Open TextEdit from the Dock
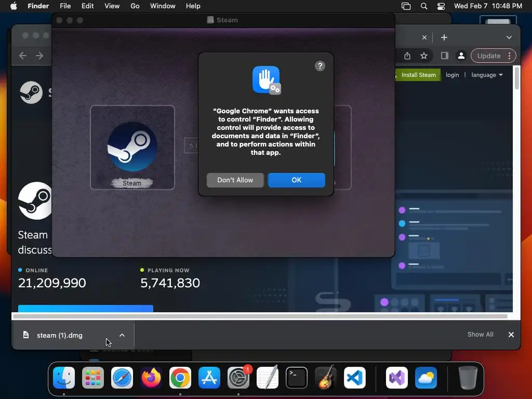532x399 pixels. click(268, 378)
